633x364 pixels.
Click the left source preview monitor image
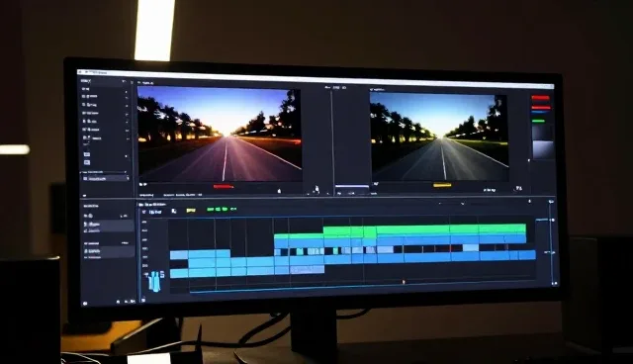coord(220,135)
